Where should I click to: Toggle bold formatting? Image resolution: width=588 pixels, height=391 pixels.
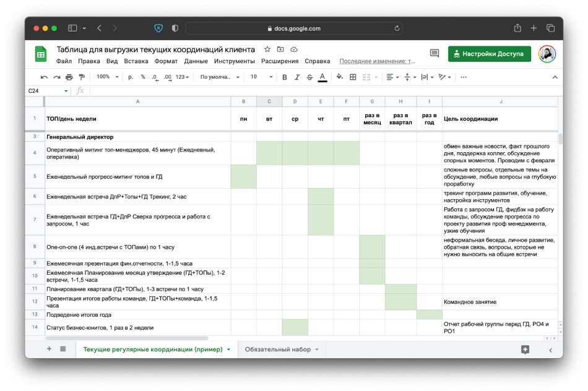(x=285, y=77)
